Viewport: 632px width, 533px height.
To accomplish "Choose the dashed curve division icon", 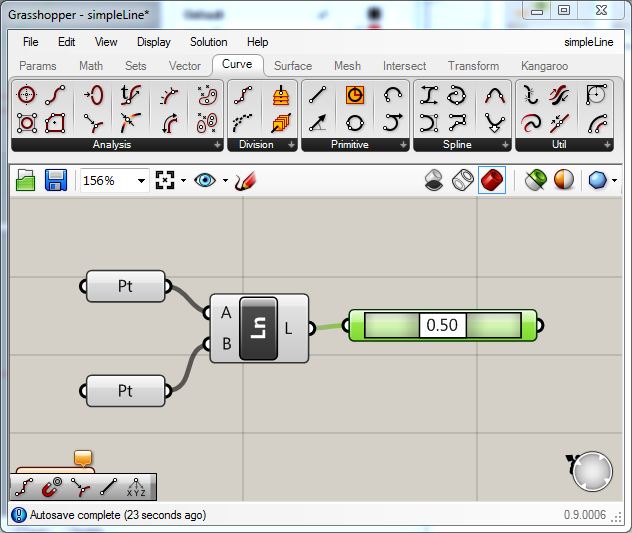I will (x=243, y=123).
